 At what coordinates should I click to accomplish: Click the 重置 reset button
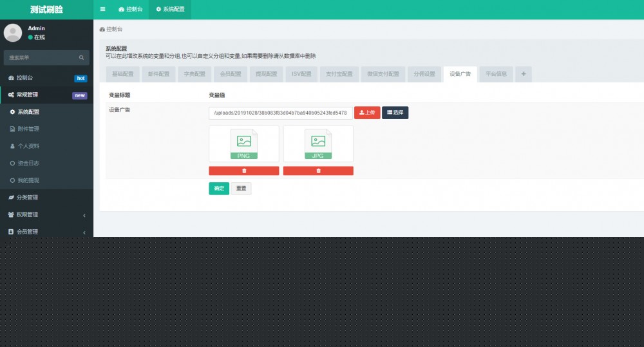click(x=241, y=189)
